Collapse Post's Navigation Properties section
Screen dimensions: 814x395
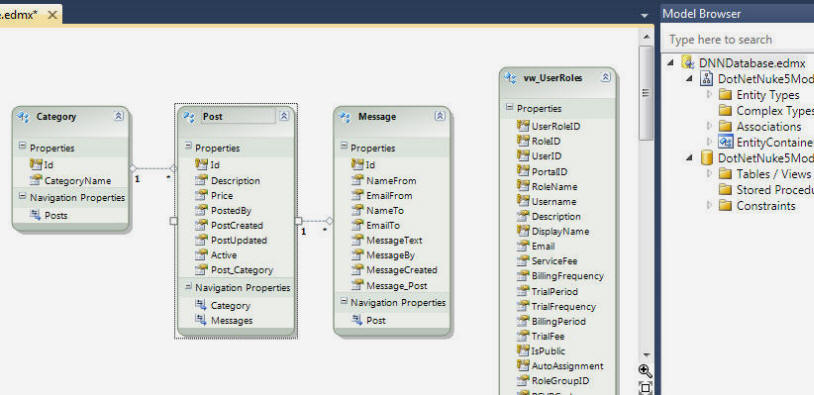[x=188, y=287]
